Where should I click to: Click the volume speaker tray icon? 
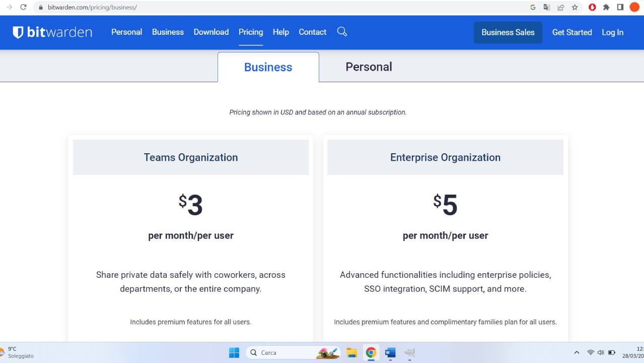601,352
